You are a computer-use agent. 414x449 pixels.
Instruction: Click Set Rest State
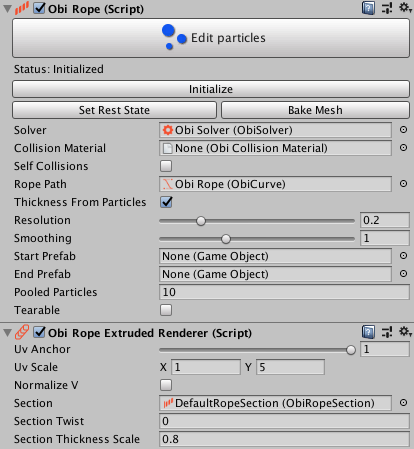(114, 110)
